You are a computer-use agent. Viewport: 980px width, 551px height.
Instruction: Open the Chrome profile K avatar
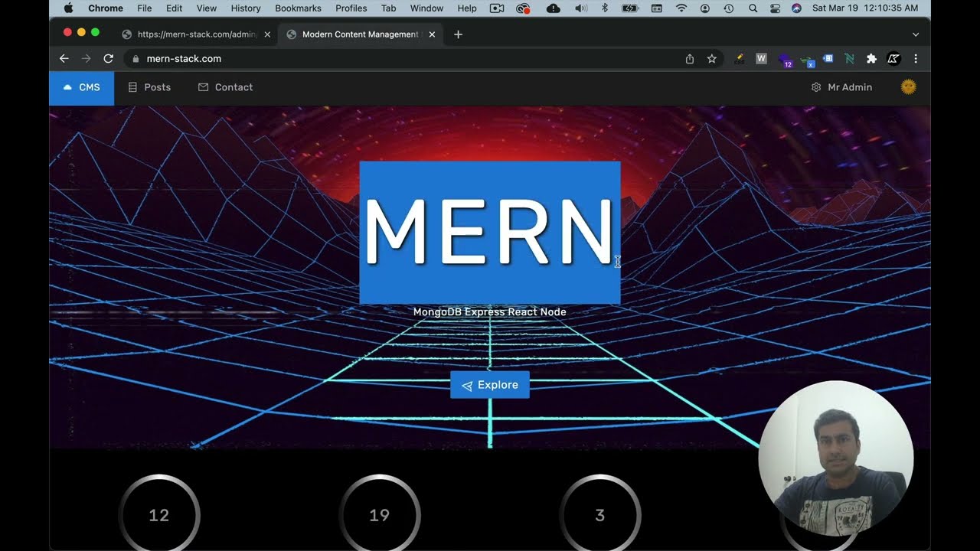(893, 59)
